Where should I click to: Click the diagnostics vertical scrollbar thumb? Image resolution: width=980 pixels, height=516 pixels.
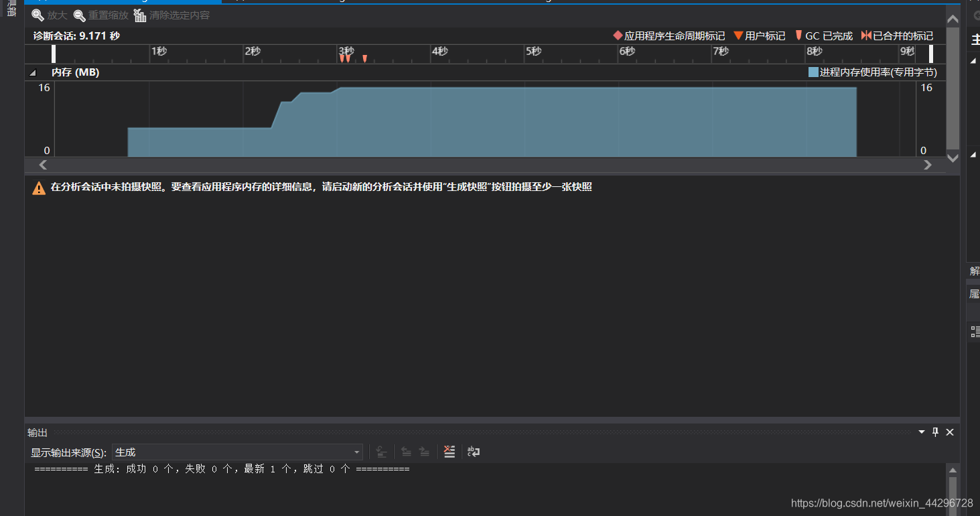click(953, 88)
